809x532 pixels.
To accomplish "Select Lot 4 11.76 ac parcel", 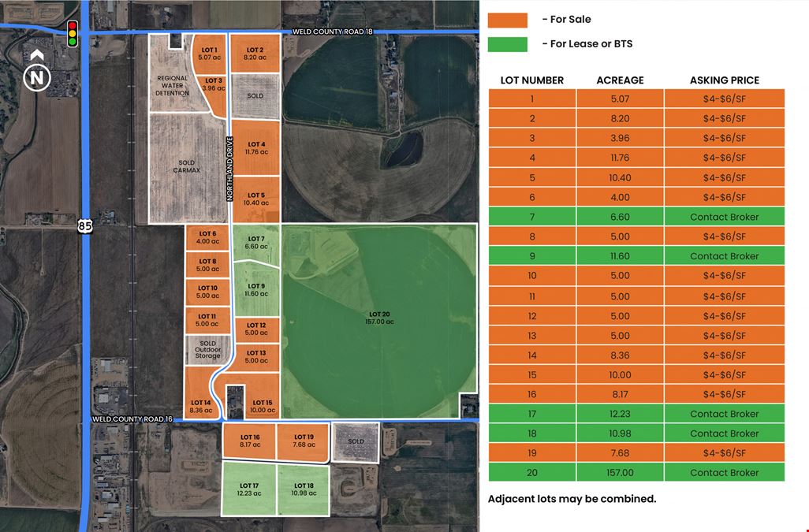I will click(256, 148).
